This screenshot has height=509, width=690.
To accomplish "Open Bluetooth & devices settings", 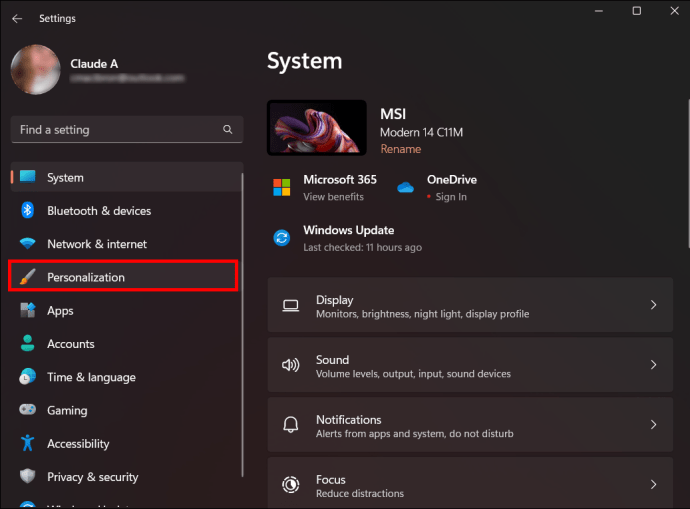I will click(127, 211).
